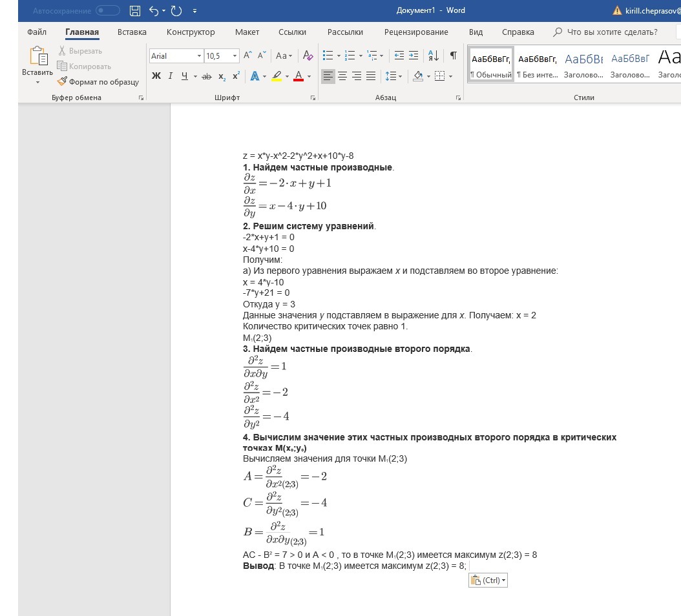Viewport: 681px width, 616px height.
Task: Open the Paste Options (Ctrl) button
Action: (x=488, y=580)
